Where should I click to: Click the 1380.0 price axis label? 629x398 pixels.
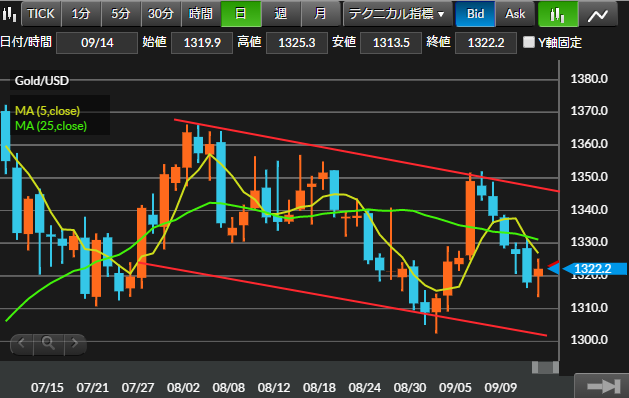pyautogui.click(x=589, y=79)
